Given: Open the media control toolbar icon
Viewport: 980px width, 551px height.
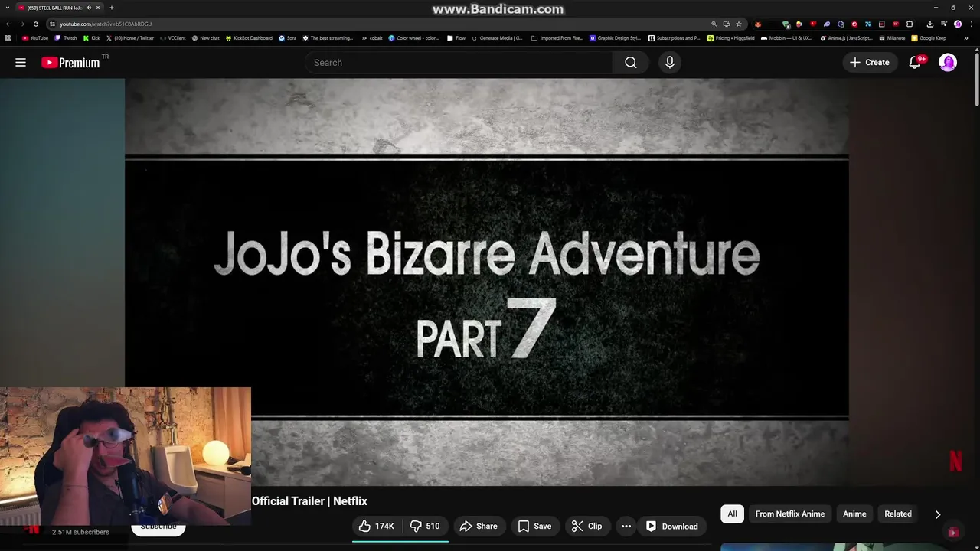Looking at the screenshot, I should [x=944, y=24].
